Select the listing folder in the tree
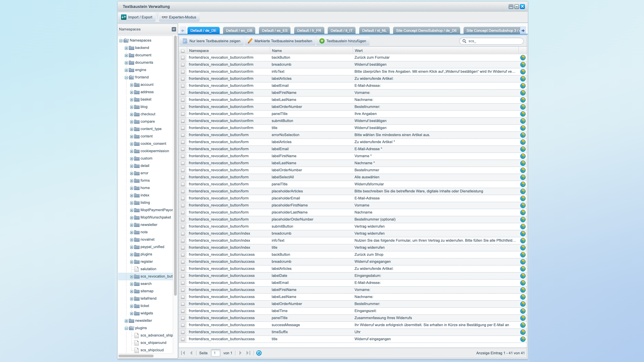 145,203
